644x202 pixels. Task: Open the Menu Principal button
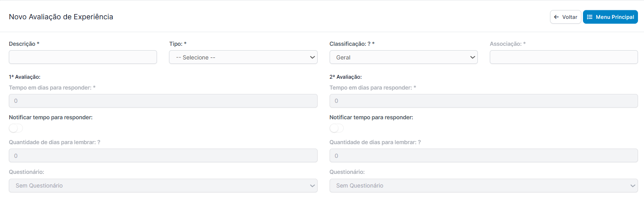coord(610,17)
